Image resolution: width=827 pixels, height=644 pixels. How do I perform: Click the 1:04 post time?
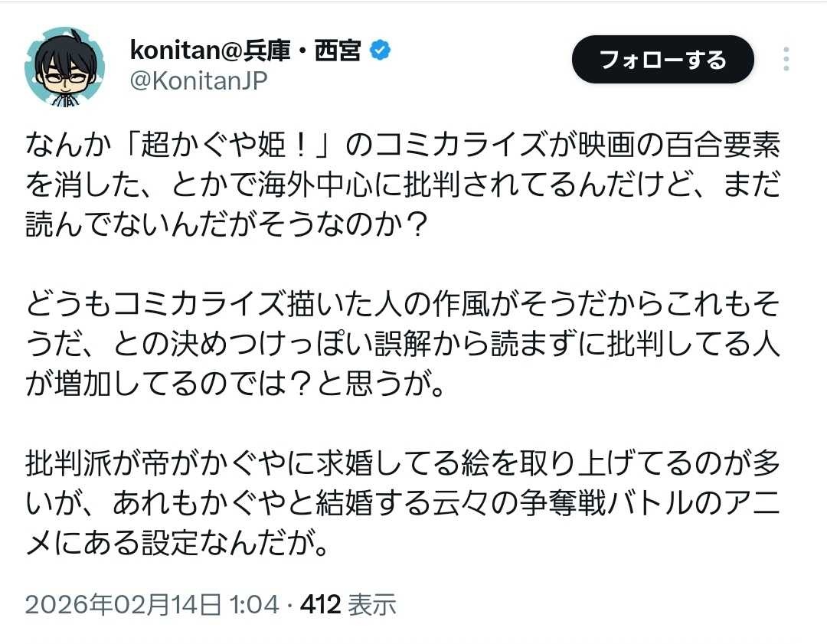coord(255,605)
